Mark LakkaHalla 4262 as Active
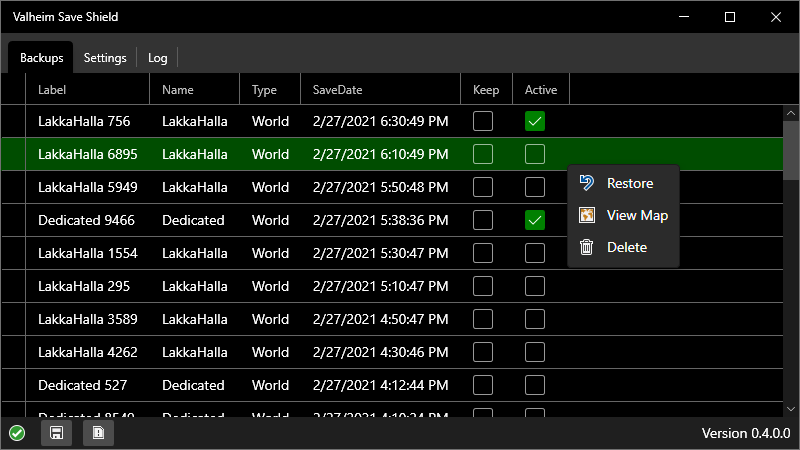800x450 pixels. 535,352
